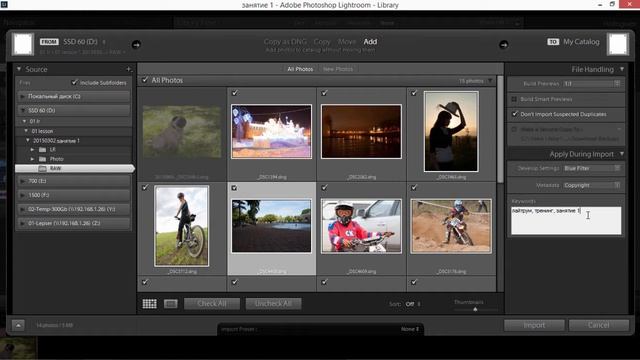Click the Uncheck All button
The image size is (640, 360).
[273, 304]
